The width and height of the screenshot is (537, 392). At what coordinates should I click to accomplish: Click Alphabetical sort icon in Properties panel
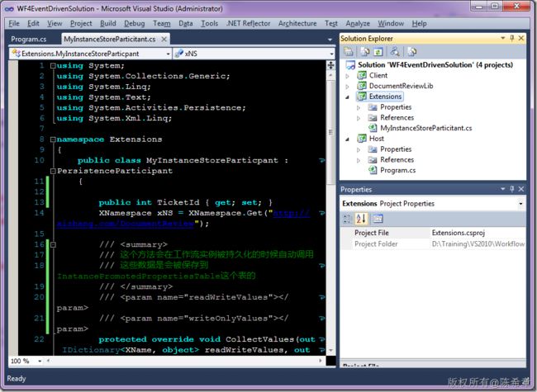coord(361,218)
